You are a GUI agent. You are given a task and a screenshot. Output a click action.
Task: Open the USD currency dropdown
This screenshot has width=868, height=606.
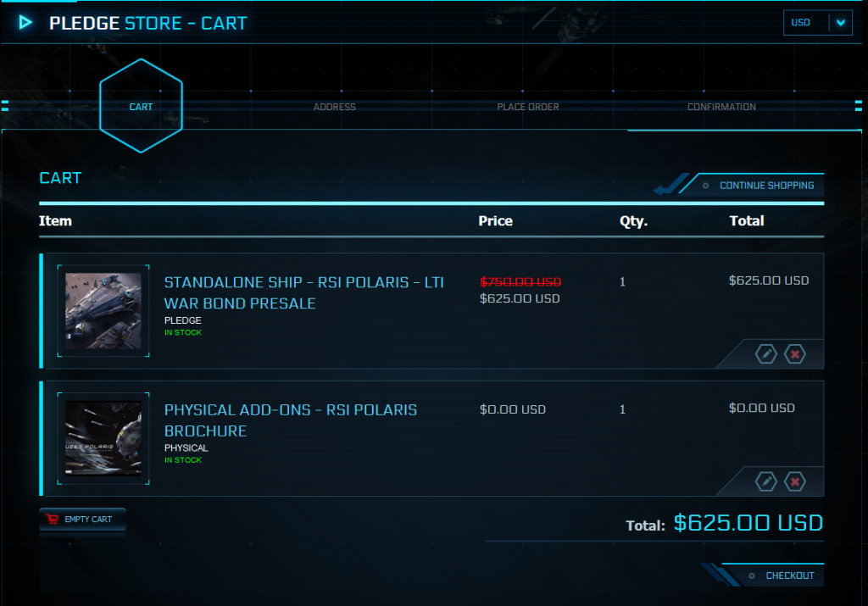(x=818, y=23)
